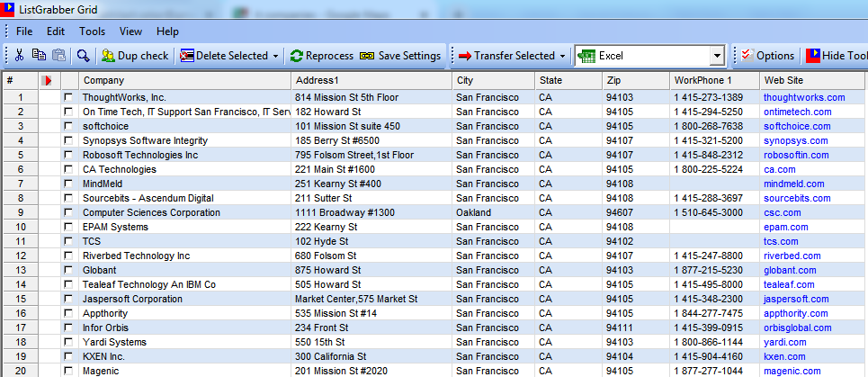Click Hide Toolbar button
The height and width of the screenshot is (377, 868).
tap(836, 56)
